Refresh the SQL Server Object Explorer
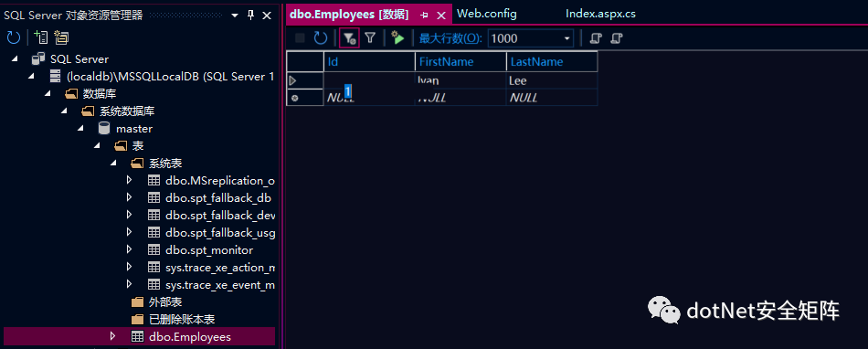The height and width of the screenshot is (349, 868). tap(14, 37)
